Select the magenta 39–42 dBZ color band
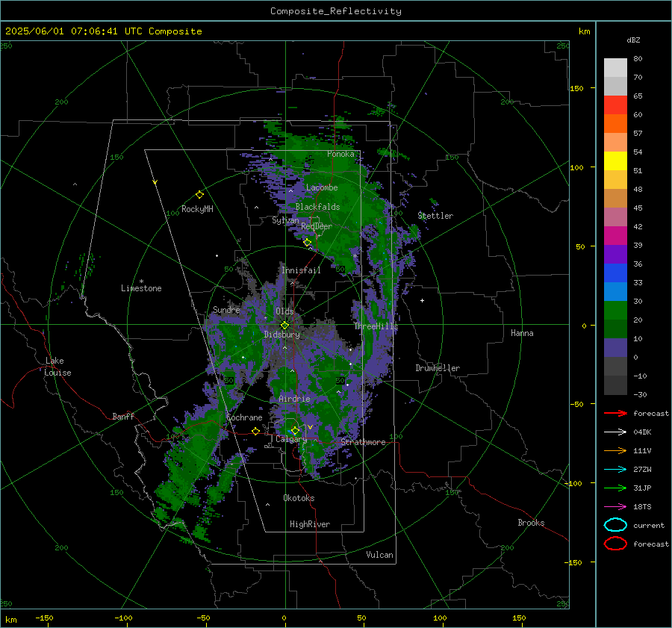 [x=615, y=235]
